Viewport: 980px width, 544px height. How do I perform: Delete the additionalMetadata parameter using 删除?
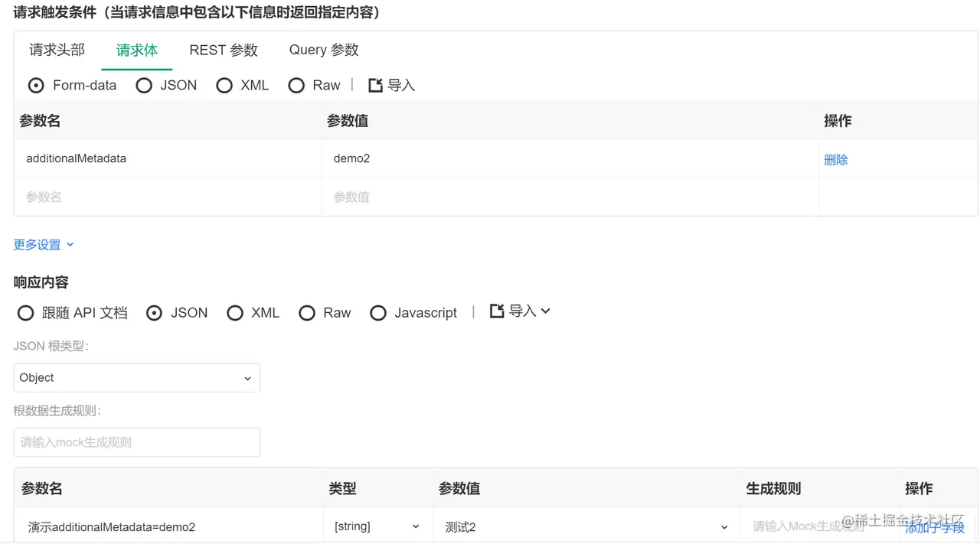coord(835,159)
